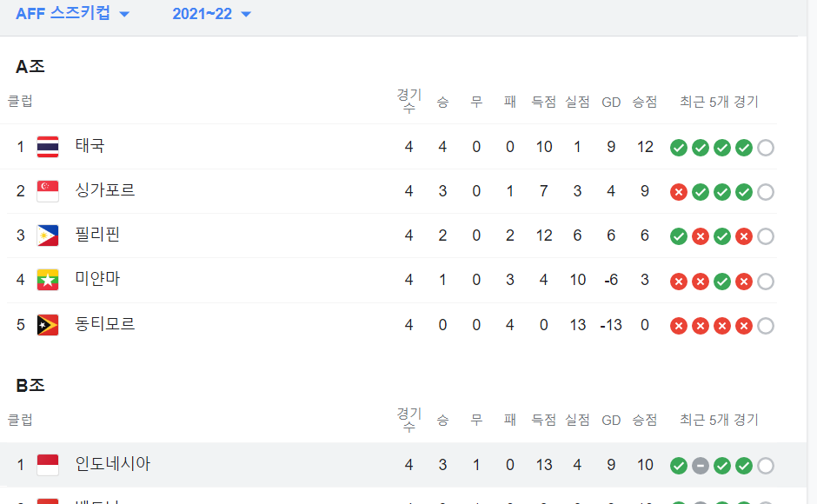This screenshot has width=817, height=504.
Task: Click the Singapore flag icon
Action: pos(48,191)
